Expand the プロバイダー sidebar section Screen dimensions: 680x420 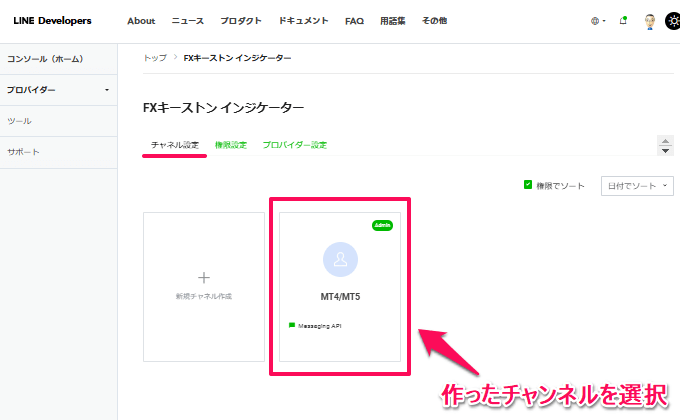59,90
